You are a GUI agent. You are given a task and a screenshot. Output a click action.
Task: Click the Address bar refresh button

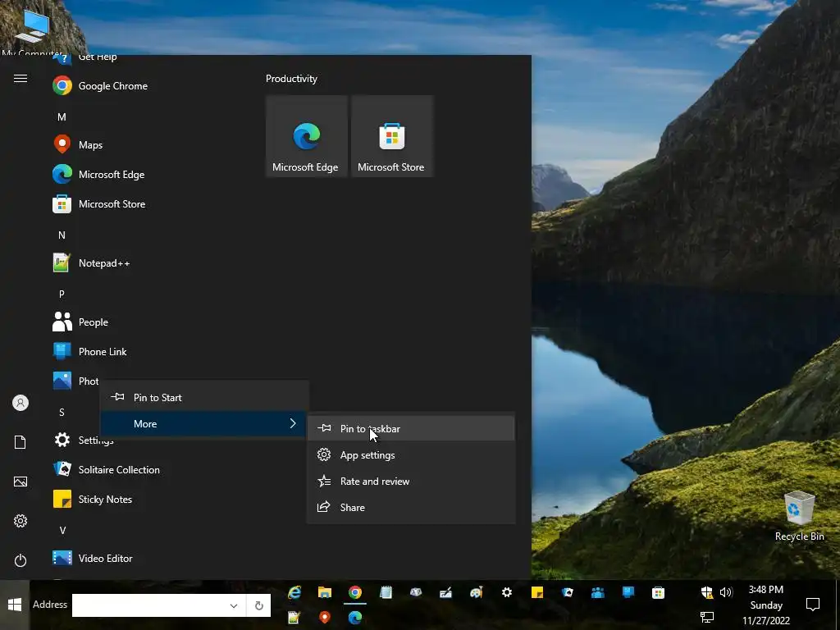(x=258, y=605)
